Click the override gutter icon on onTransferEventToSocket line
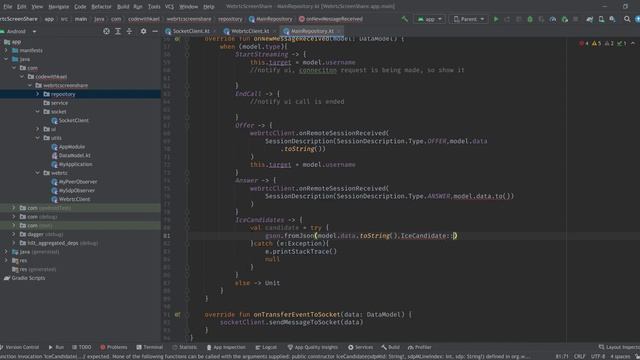 177,314
